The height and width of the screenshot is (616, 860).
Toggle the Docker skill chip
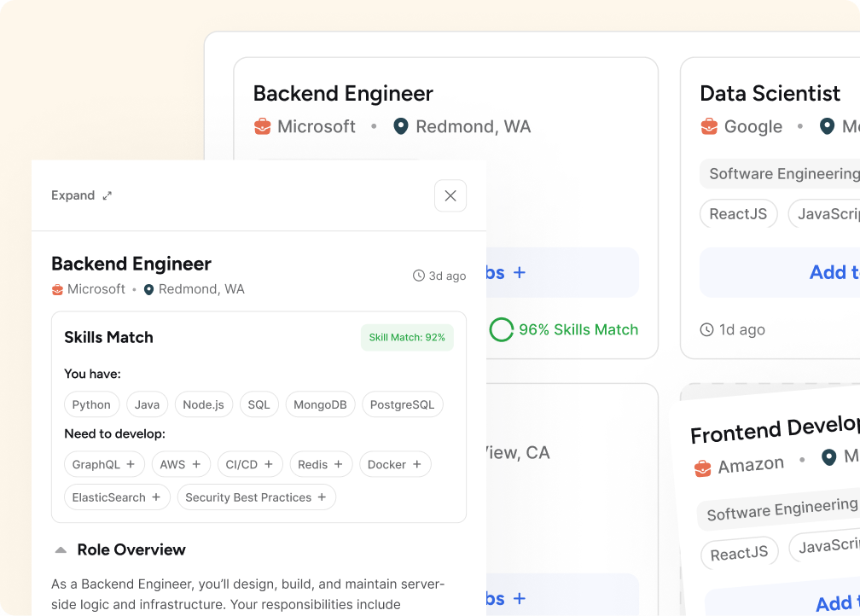pos(395,464)
